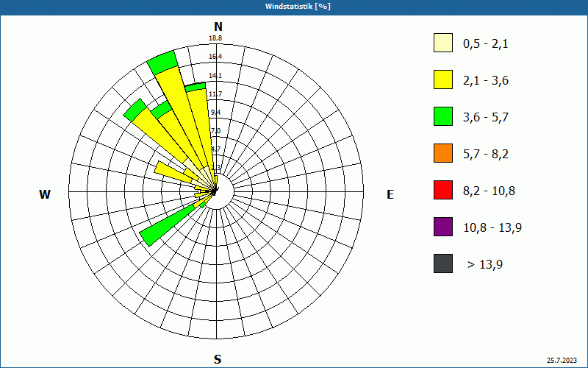The width and height of the screenshot is (588, 368).
Task: Click the Windstatistik [%] title bar text
Action: 298,7
